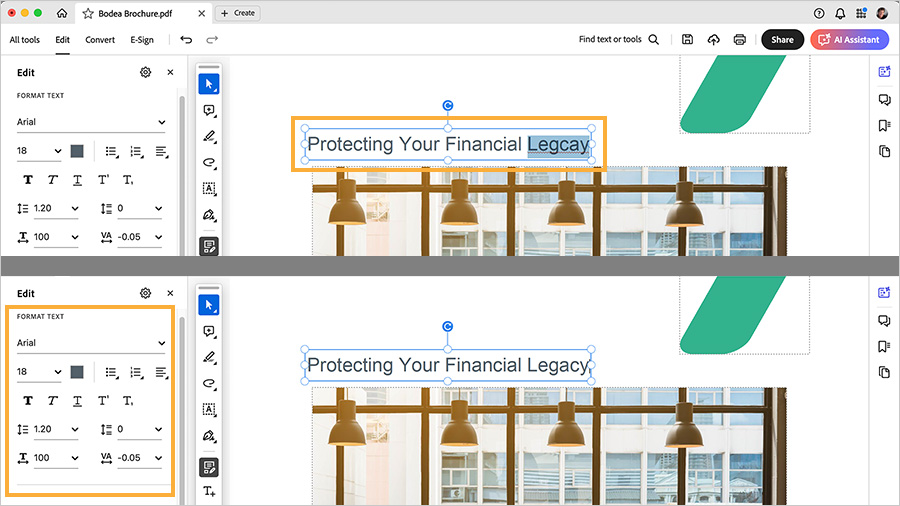Open the All tools menu
Image resolution: width=900 pixels, height=506 pixels.
25,40
